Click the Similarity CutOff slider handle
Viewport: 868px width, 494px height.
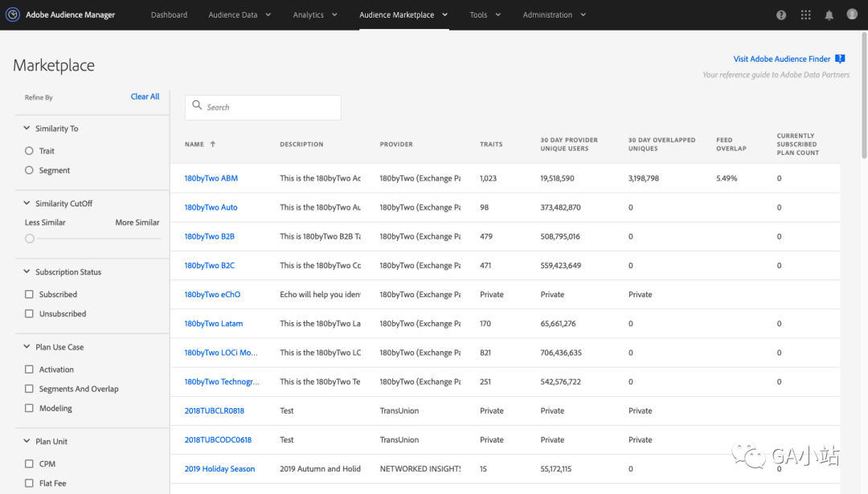[30, 239]
